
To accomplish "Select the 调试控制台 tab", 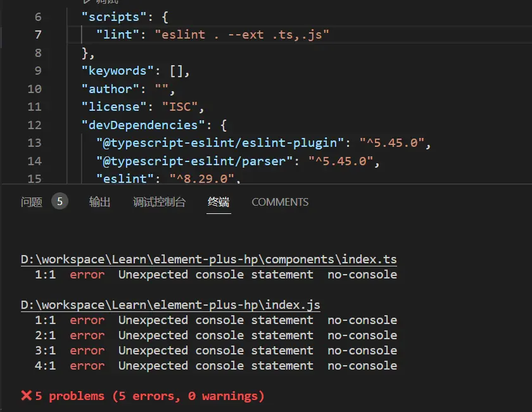I will (x=159, y=202).
